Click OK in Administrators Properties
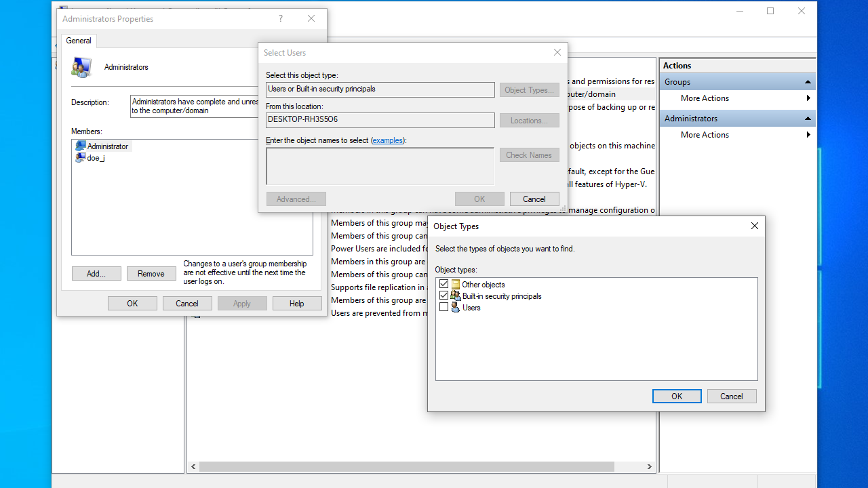This screenshot has width=868, height=488. (x=132, y=304)
